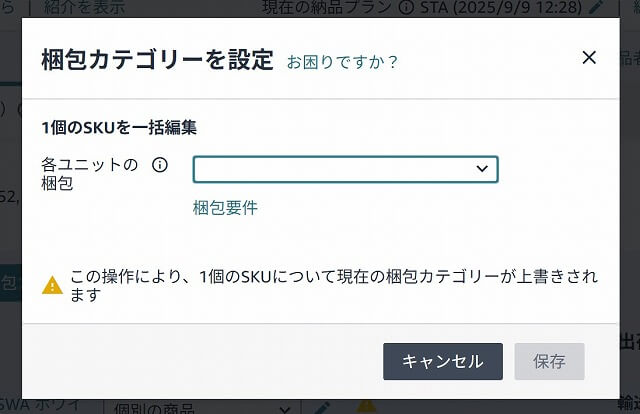This screenshot has height=414, width=640.
Task: Close the 梱包カテゴリーを設定 dialog with X
Action: pyautogui.click(x=589, y=58)
